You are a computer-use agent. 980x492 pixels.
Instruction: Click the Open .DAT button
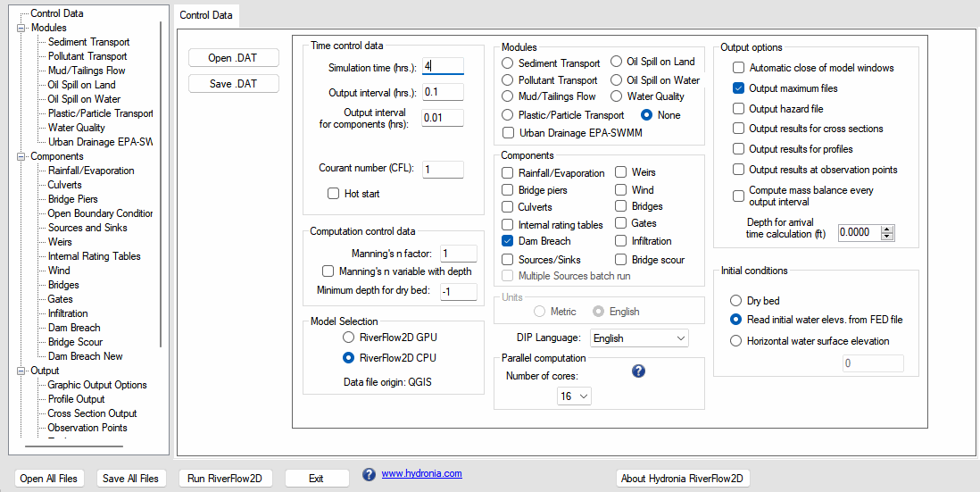tap(233, 58)
